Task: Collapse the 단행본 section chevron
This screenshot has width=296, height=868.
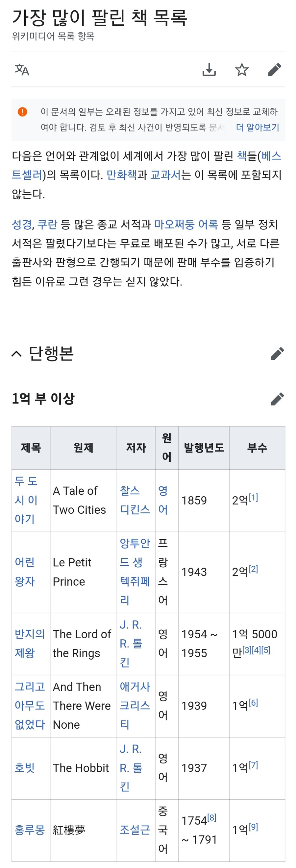Action: (16, 353)
